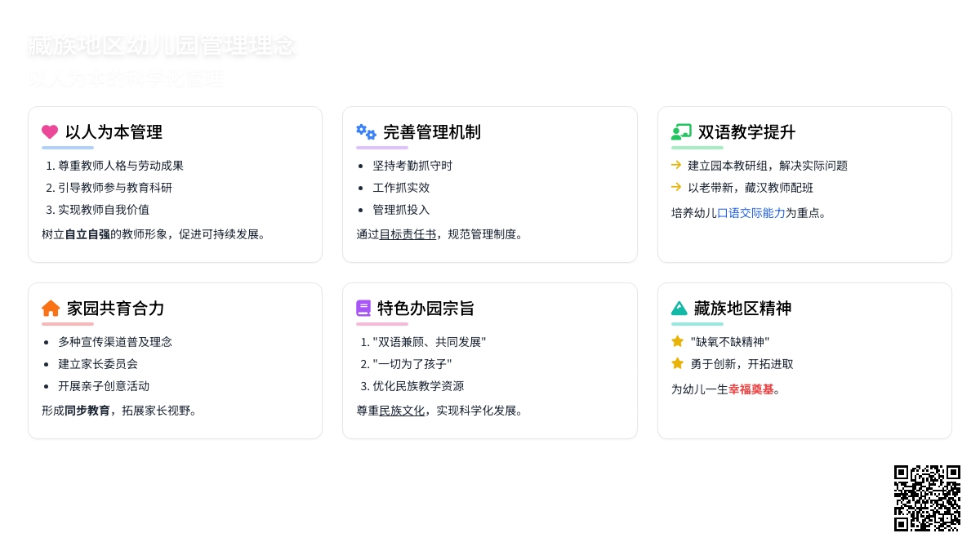The image size is (980, 551).
Task: Click list item "双语兼顾、共同发展"
Action: tap(430, 342)
